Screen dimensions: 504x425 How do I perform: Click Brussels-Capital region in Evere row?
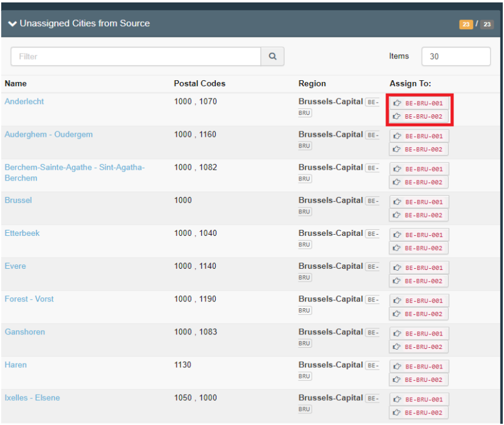tap(331, 266)
